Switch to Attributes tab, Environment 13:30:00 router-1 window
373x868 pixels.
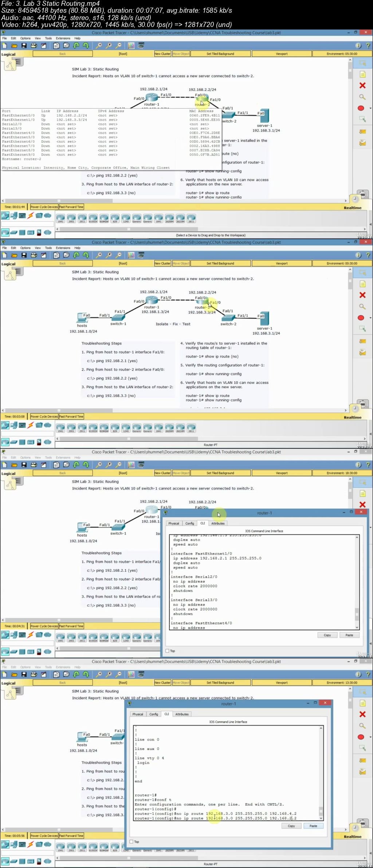click(182, 714)
